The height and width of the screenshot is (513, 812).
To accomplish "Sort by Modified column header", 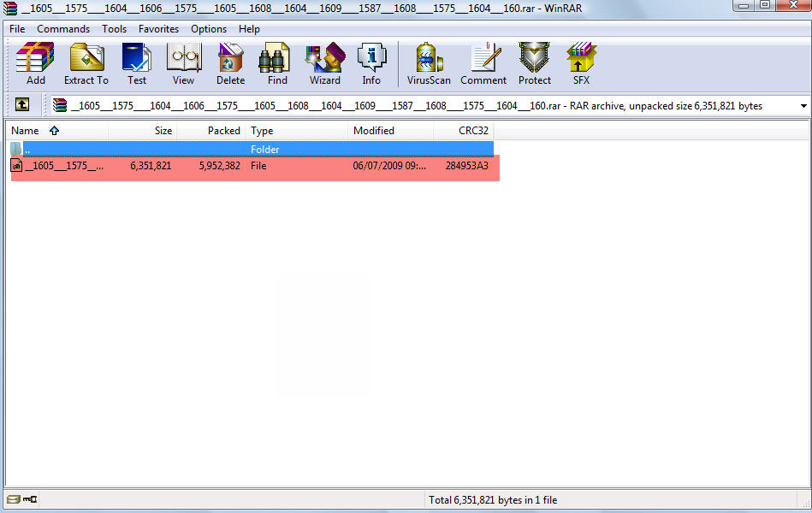I will pyautogui.click(x=390, y=131).
